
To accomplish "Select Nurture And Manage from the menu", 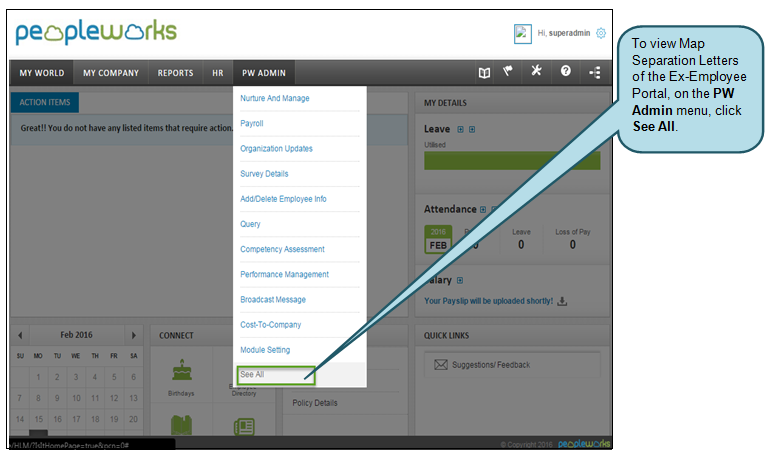I will coord(275,98).
